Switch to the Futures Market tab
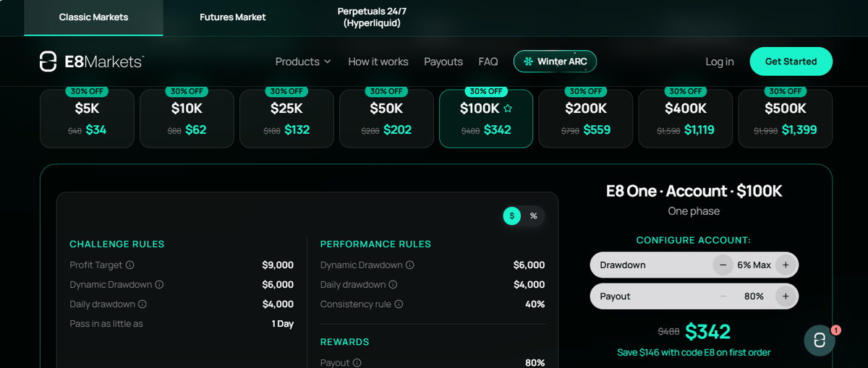This screenshot has height=368, width=868. pyautogui.click(x=233, y=17)
